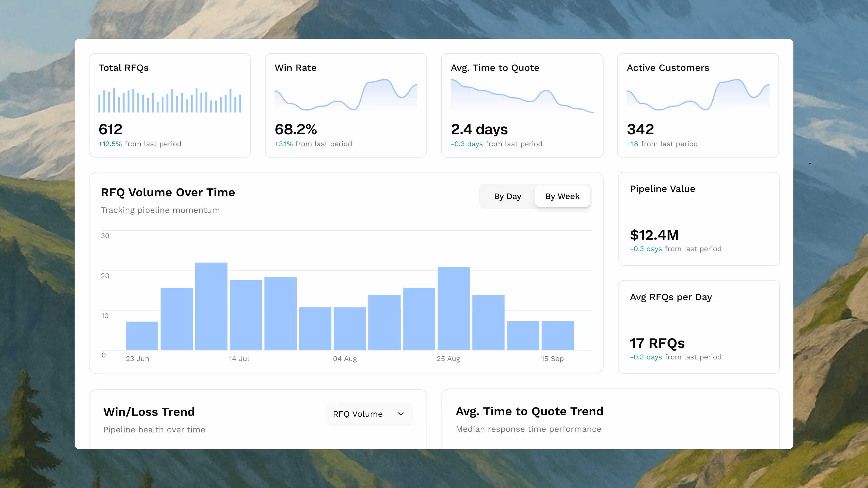This screenshot has width=868, height=488.
Task: Open the Pipeline Value card
Action: (698, 219)
